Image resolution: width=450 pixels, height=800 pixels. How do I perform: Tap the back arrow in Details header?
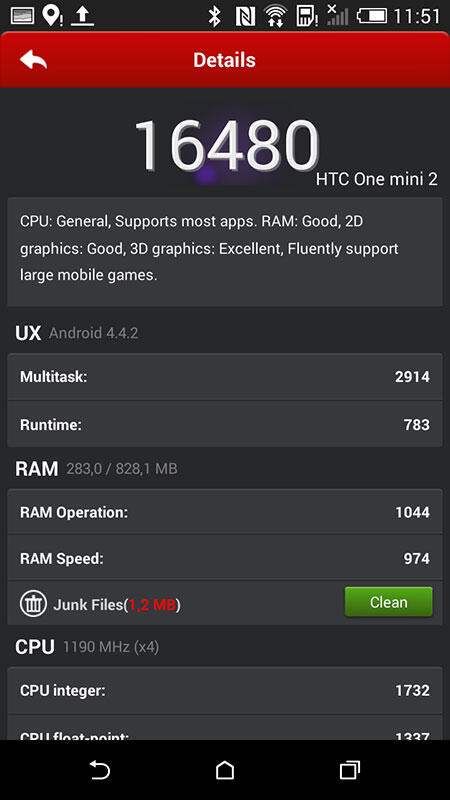(x=34, y=60)
